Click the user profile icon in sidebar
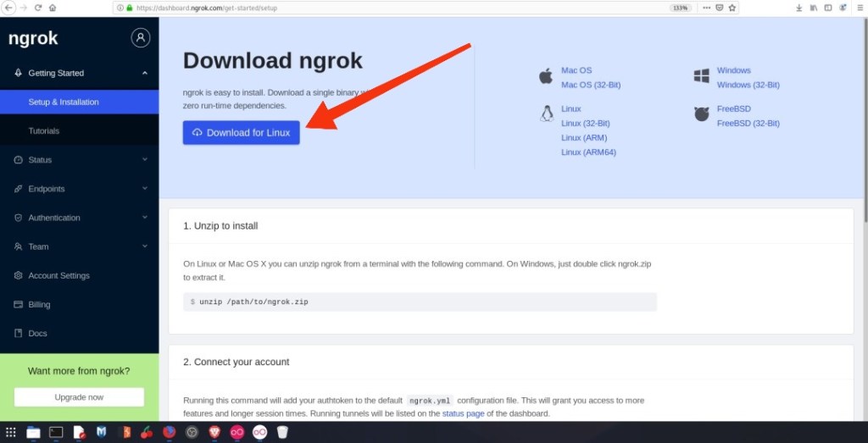Screen dimensions: 868x443 pos(141,38)
